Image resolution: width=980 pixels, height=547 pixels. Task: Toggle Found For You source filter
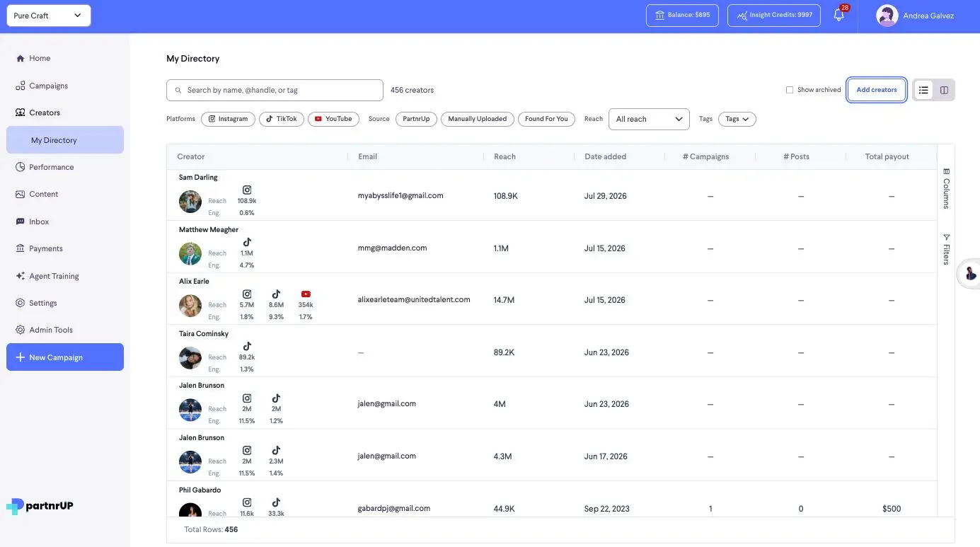(546, 119)
